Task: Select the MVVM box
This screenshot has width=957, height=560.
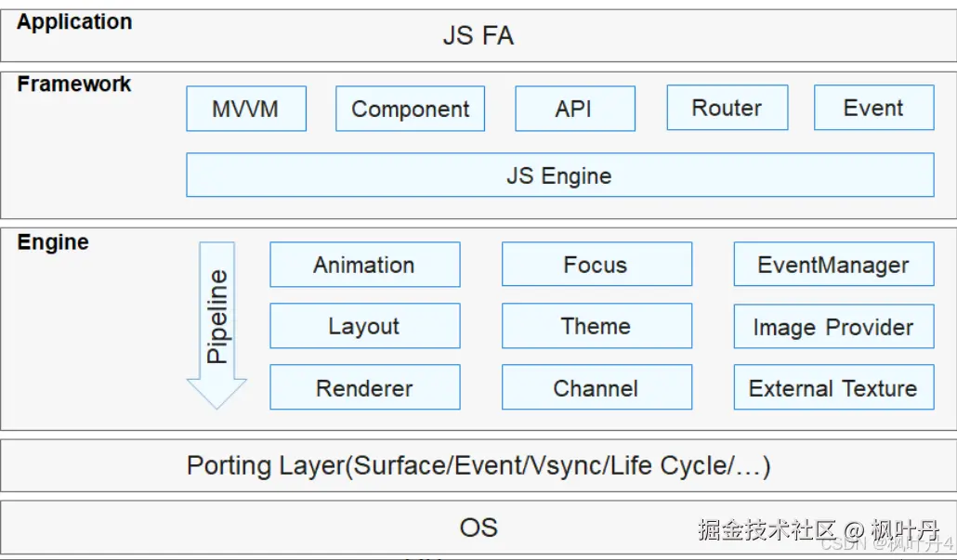Action: click(x=245, y=109)
